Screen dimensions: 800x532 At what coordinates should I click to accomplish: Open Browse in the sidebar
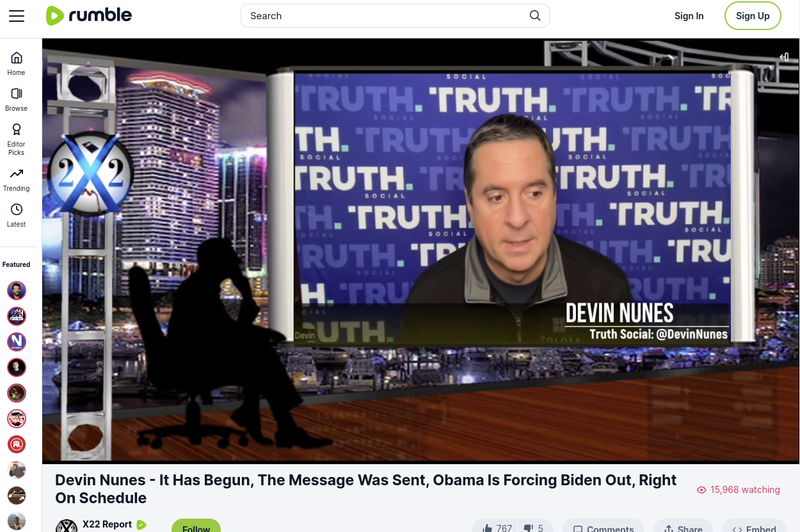click(17, 99)
